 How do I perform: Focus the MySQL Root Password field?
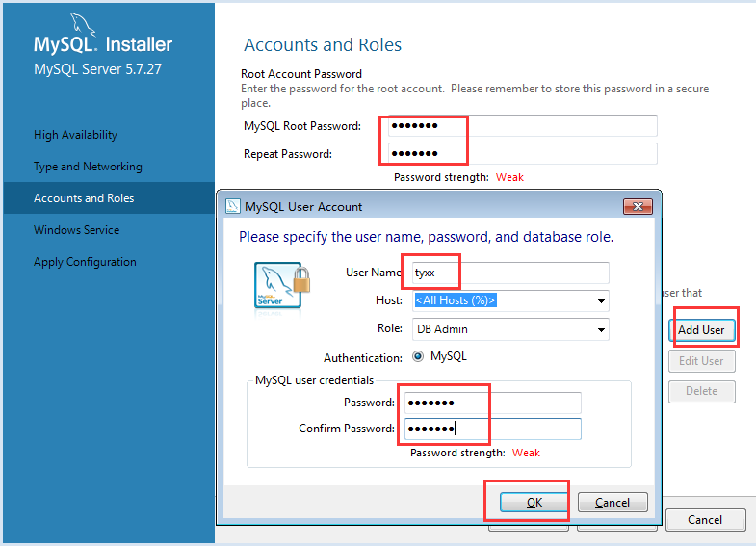(522, 126)
